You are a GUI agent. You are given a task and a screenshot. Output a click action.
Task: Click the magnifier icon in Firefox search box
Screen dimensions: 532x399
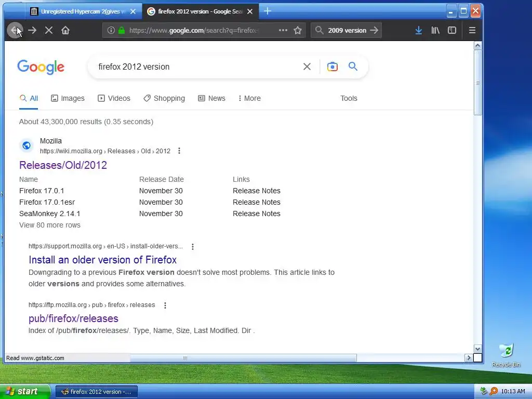point(319,30)
